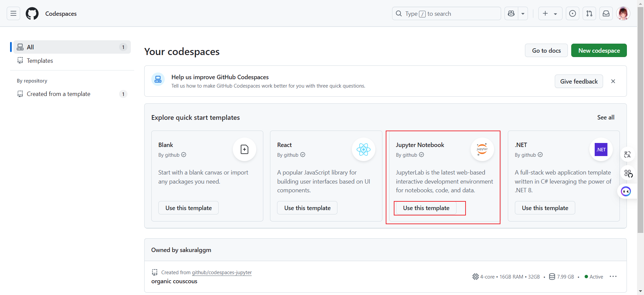Click the scrollbar down arrow
Screen dimensions: 644x295
tap(641, 291)
